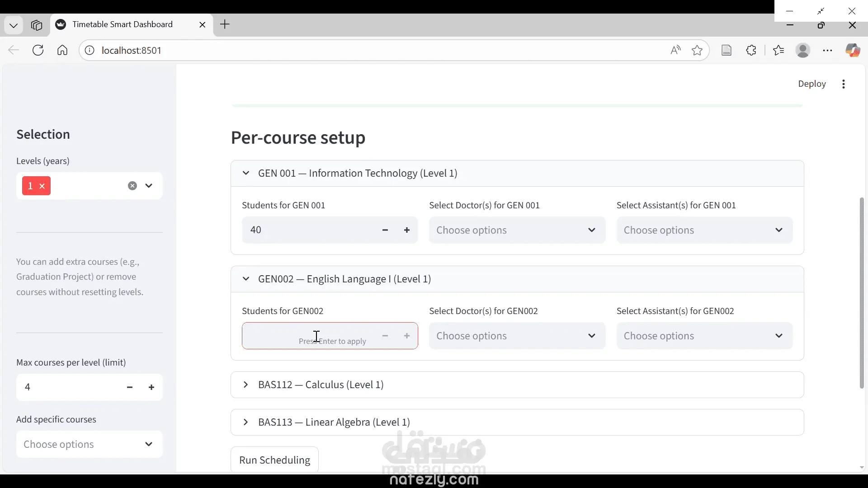Click the browser refresh icon
868x488 pixels.
click(x=38, y=50)
